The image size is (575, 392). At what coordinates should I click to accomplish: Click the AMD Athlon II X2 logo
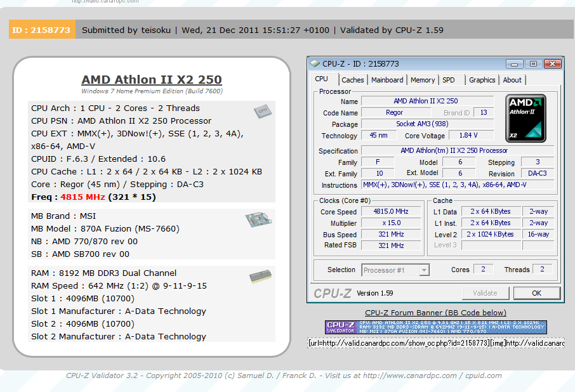click(525, 119)
